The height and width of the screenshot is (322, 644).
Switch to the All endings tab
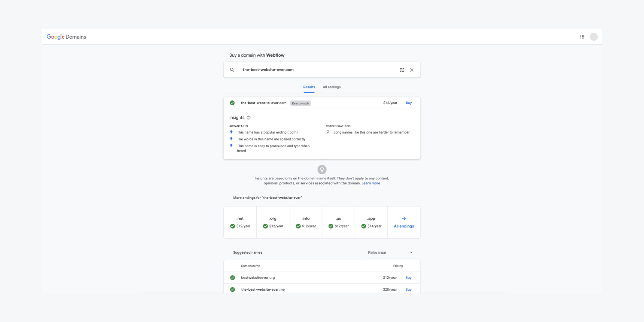click(x=331, y=87)
